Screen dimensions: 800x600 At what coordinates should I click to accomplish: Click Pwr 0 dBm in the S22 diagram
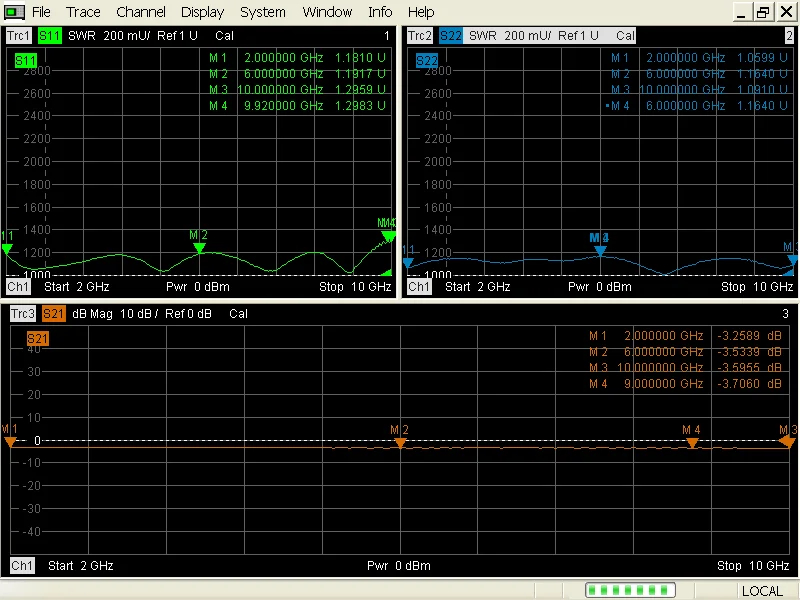[599, 287]
